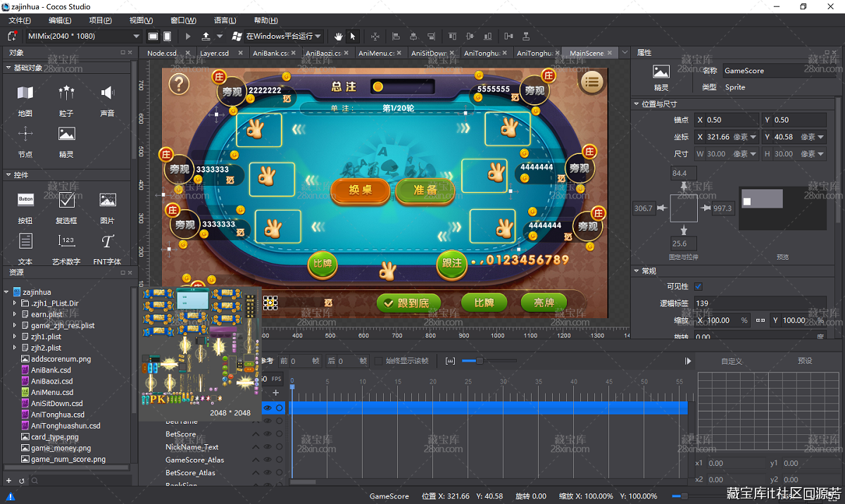Image resolution: width=845 pixels, height=504 pixels.
Task: Click the add resource plus icon
Action: coord(9,481)
